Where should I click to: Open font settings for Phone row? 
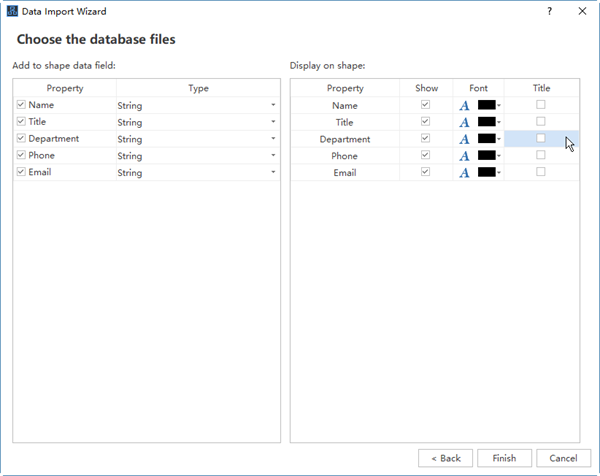click(464, 156)
